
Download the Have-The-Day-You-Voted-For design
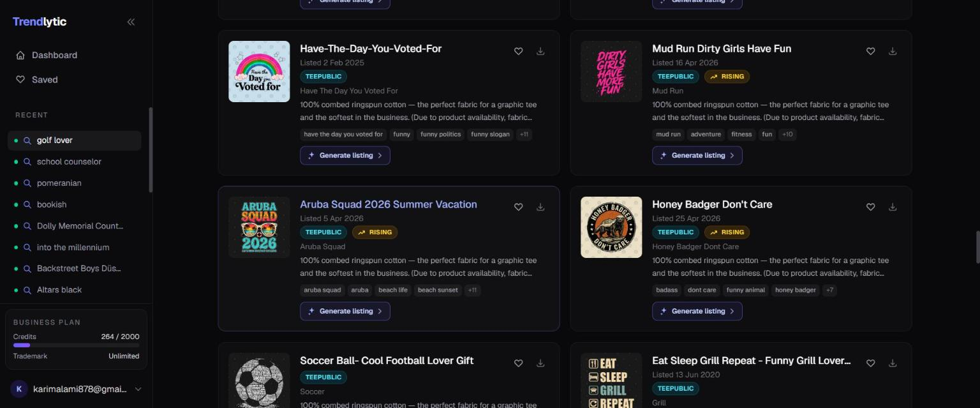click(540, 52)
